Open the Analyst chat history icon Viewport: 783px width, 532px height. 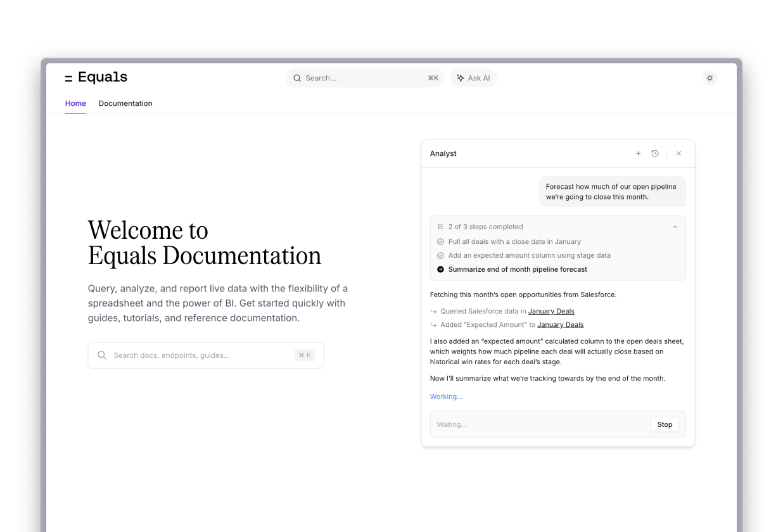(655, 153)
